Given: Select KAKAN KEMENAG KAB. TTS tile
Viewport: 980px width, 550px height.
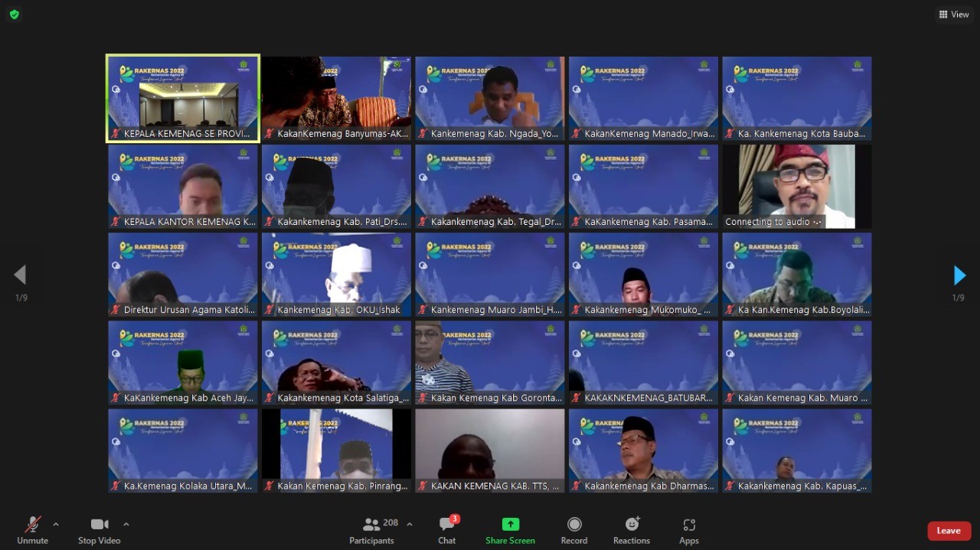Looking at the screenshot, I should point(490,451).
